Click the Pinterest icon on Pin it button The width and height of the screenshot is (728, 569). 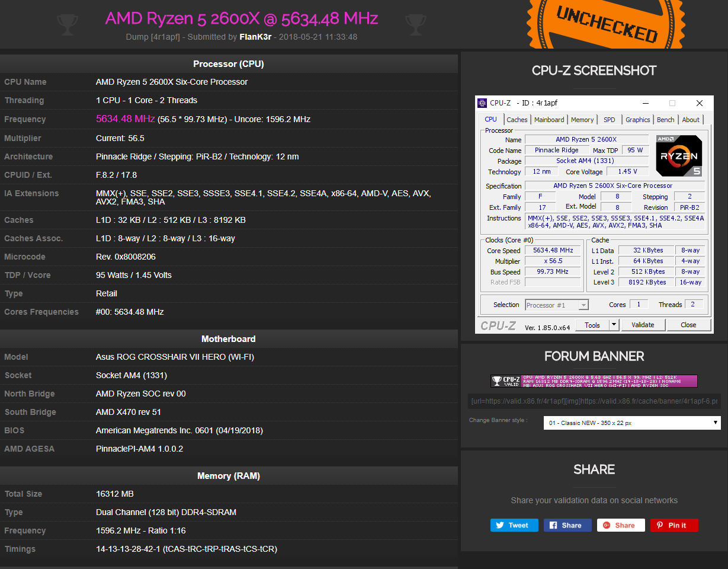pyautogui.click(x=660, y=525)
